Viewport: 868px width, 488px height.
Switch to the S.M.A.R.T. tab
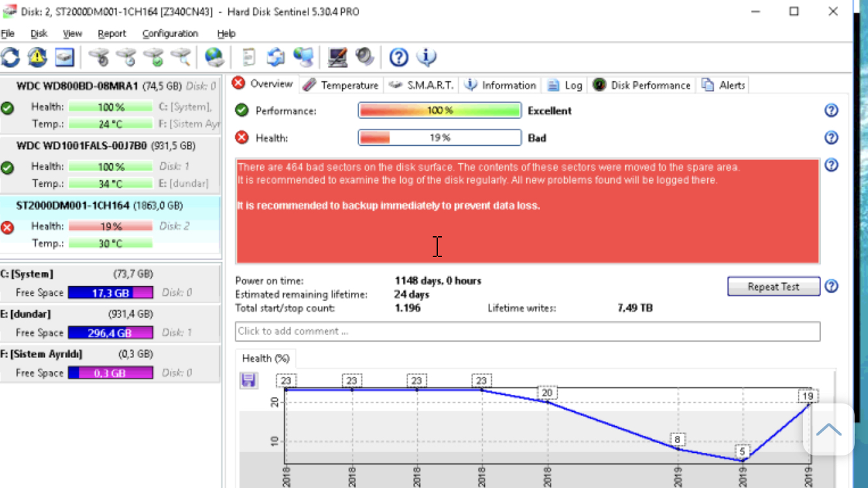(x=422, y=85)
